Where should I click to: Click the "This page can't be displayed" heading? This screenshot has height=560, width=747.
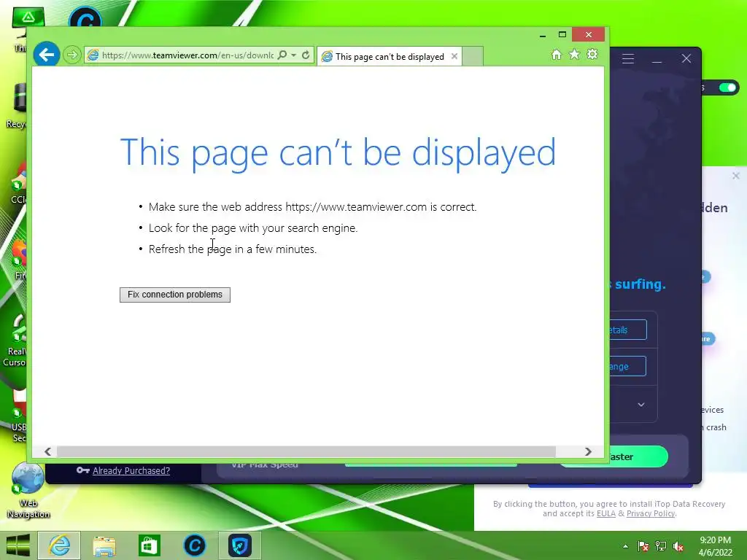(x=338, y=153)
